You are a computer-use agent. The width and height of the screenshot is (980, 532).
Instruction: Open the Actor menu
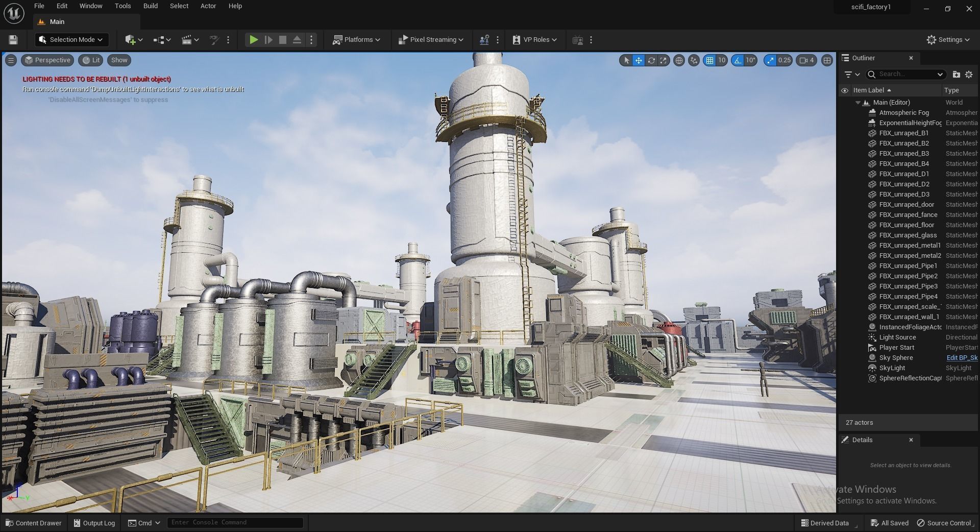click(x=208, y=6)
